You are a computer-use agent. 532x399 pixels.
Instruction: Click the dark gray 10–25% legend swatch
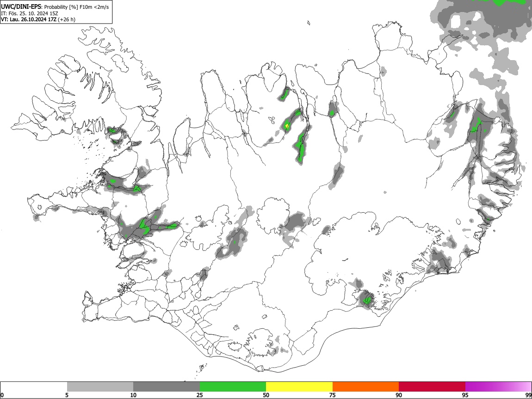[x=167, y=387]
